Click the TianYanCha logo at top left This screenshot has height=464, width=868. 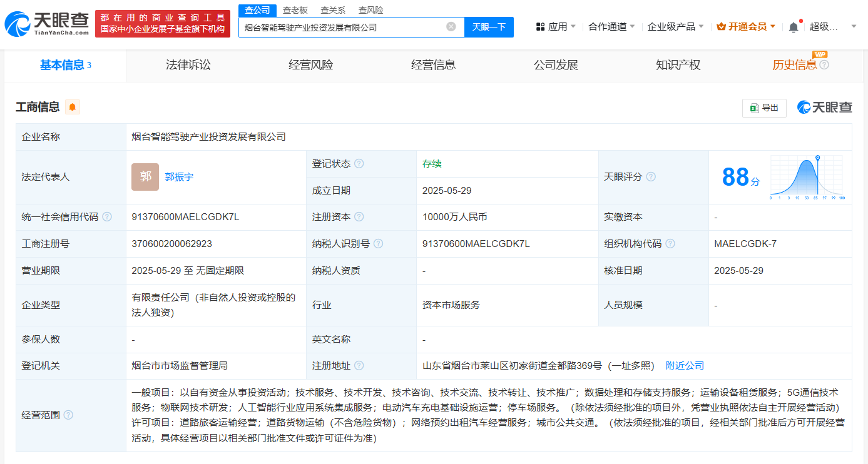tap(47, 24)
